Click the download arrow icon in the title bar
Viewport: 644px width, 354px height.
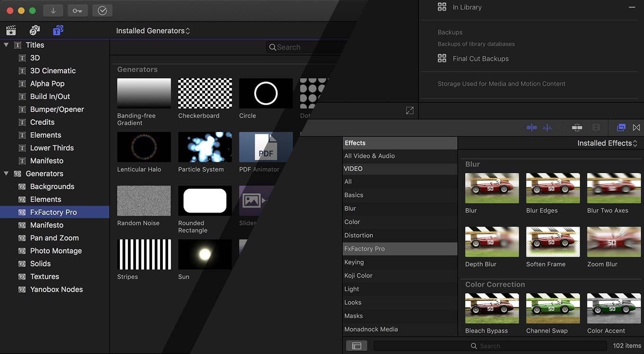(53, 10)
